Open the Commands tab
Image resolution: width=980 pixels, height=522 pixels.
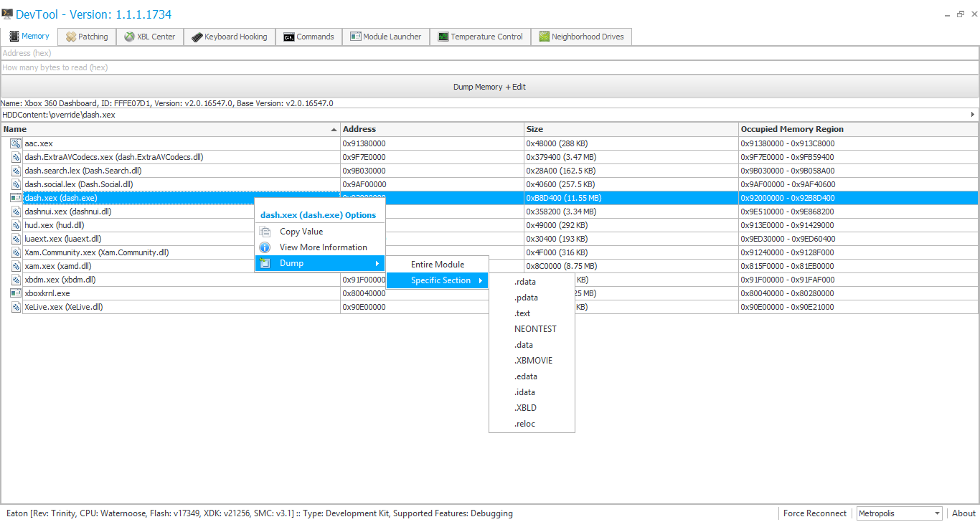(x=309, y=37)
